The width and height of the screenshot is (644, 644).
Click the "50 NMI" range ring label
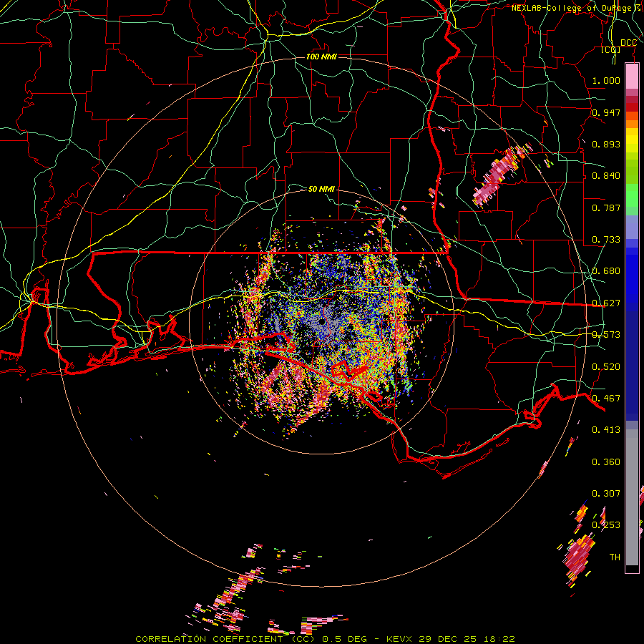tap(321, 189)
